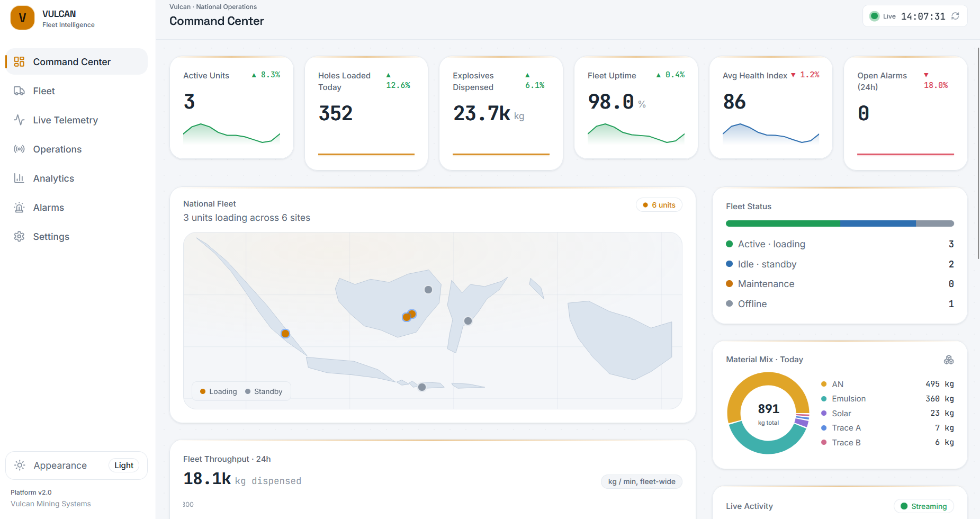The width and height of the screenshot is (980, 519).
Task: Click the Active · loading status row
Action: click(x=840, y=244)
